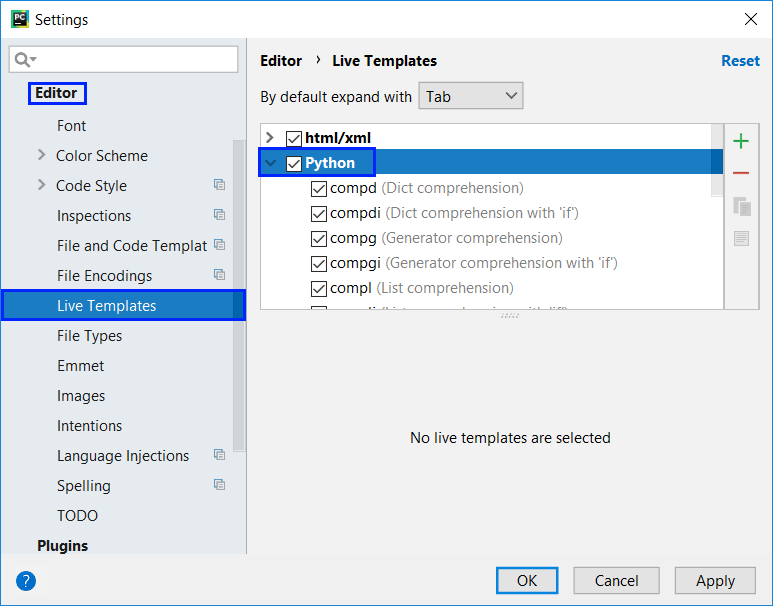Screen dimensions: 773x606
Task: Toggle the compd dict comprehension checkbox
Action: point(319,188)
